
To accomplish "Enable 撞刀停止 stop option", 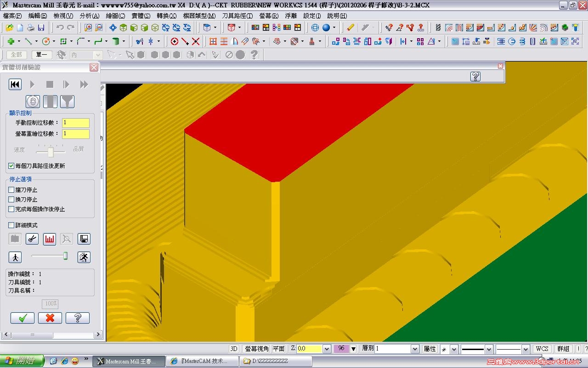I will tap(11, 190).
